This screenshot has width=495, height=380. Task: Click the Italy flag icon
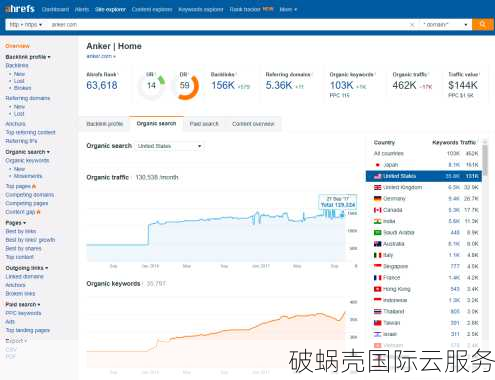click(377, 255)
